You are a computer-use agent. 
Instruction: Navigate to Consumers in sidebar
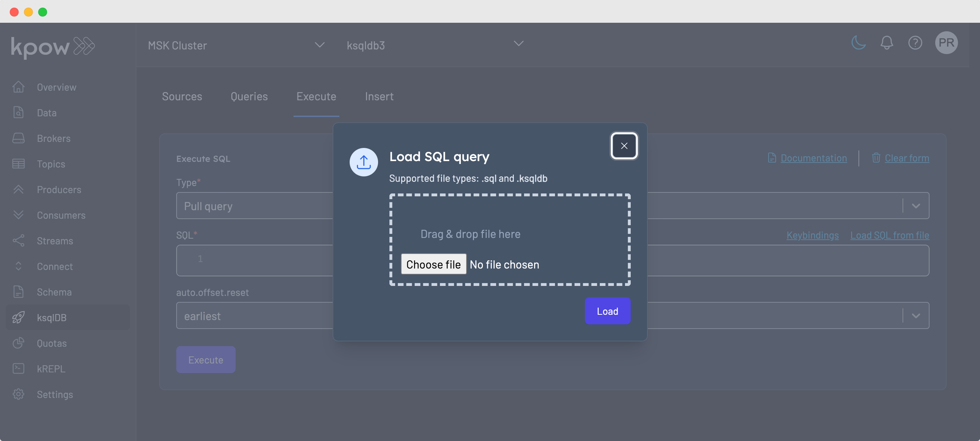(61, 215)
